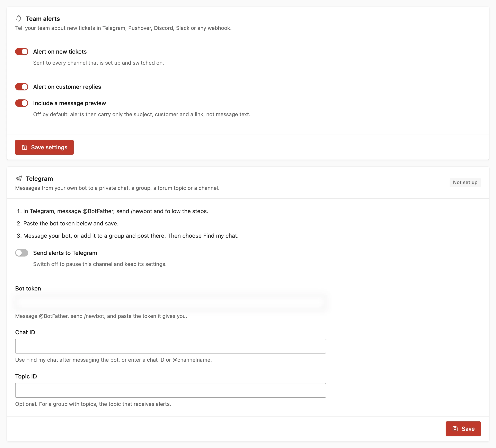496x448 pixels.
Task: Click into the Chat ID field
Action: coord(170,346)
